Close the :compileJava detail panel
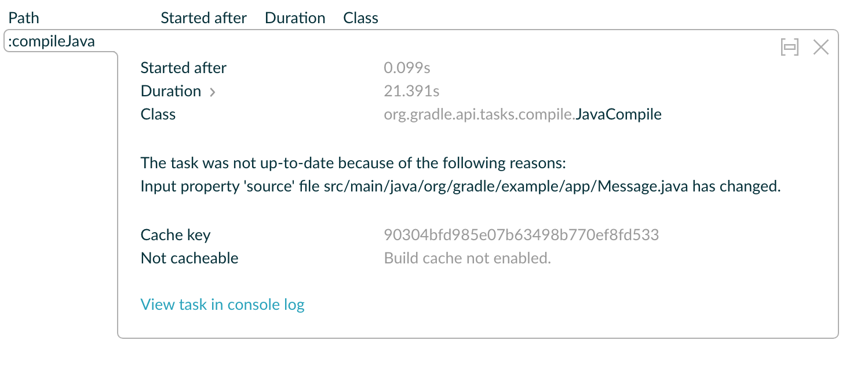This screenshot has width=868, height=369. [x=820, y=47]
